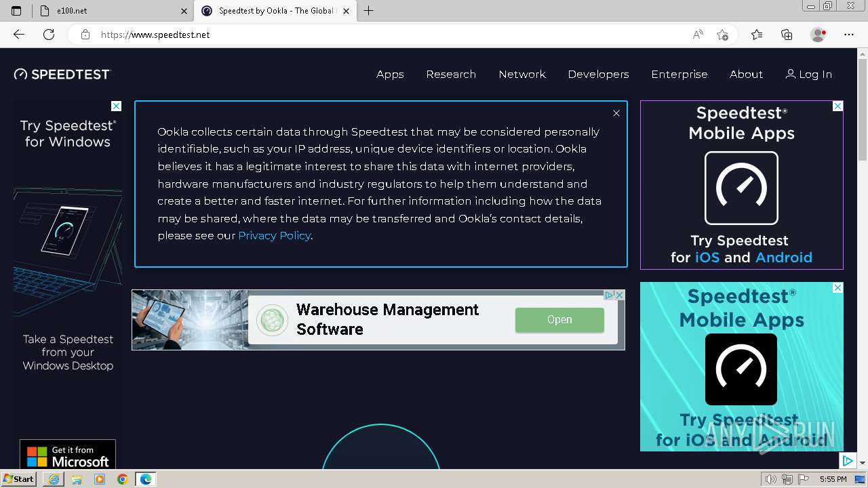The width and height of the screenshot is (868, 488).
Task: Open the Windows Start menu
Action: click(x=19, y=479)
